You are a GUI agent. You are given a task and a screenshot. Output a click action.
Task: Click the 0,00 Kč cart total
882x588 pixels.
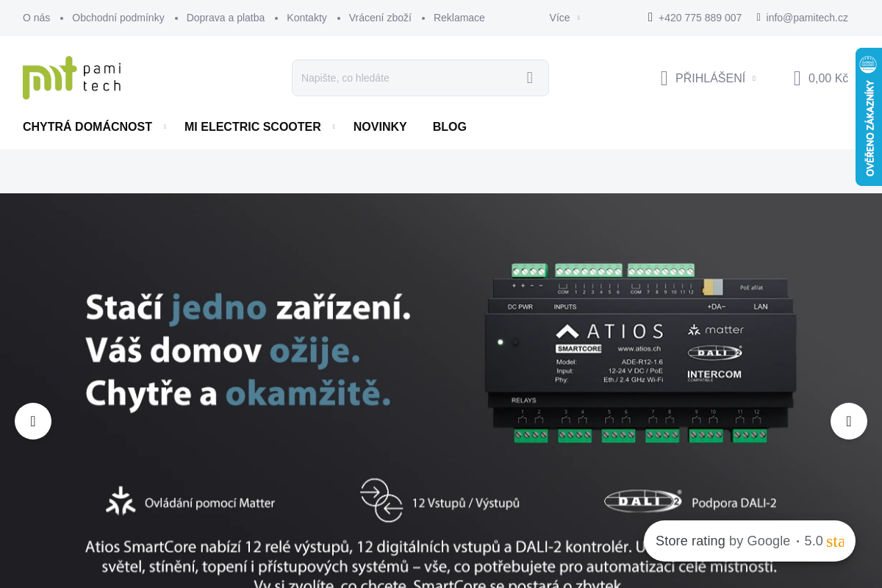click(x=828, y=78)
